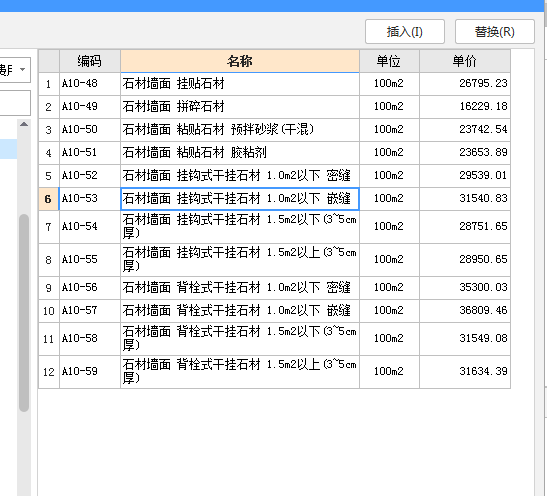Screen dimensions: 547x496
Task: Click price 35300.03
Action: pos(465,288)
